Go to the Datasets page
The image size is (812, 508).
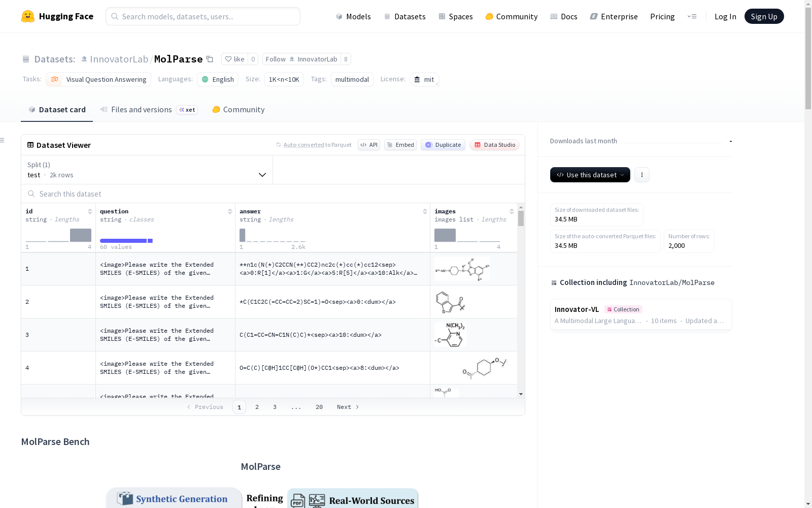pyautogui.click(x=404, y=16)
